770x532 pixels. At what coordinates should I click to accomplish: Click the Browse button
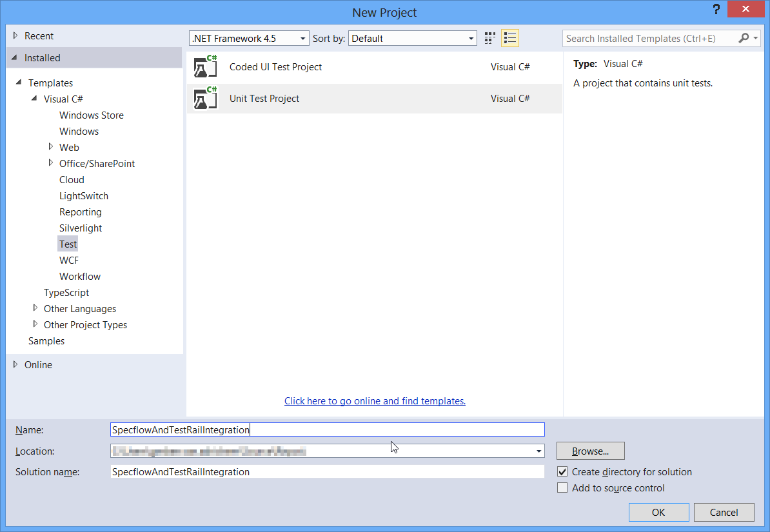590,451
